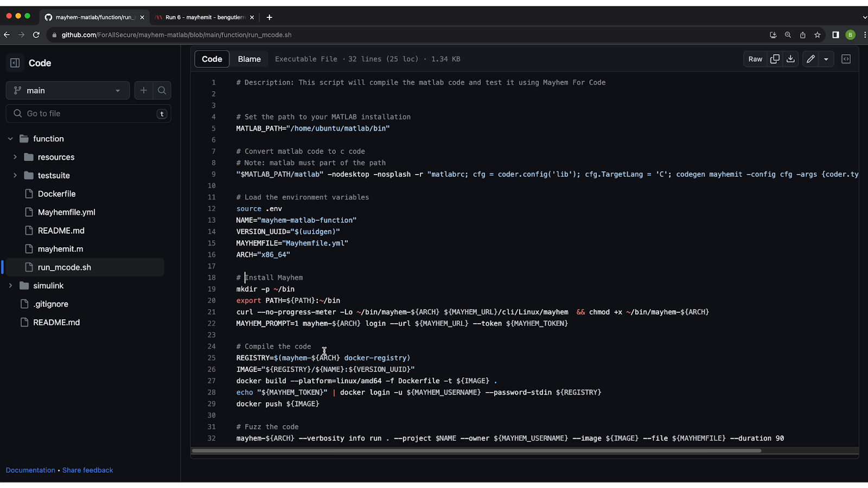Click the 'source .env' code line
The height and width of the screenshot is (488, 868).
point(259,209)
